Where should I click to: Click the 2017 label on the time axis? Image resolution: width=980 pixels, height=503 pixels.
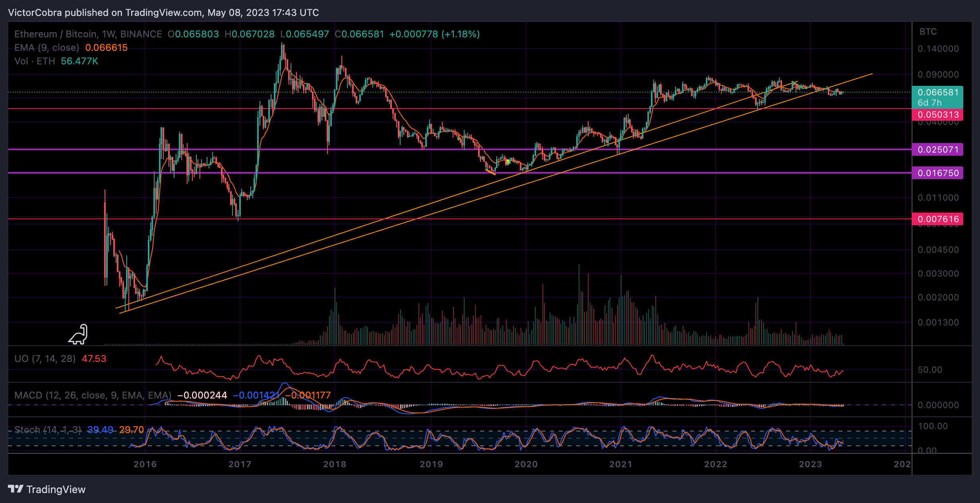pos(240,464)
